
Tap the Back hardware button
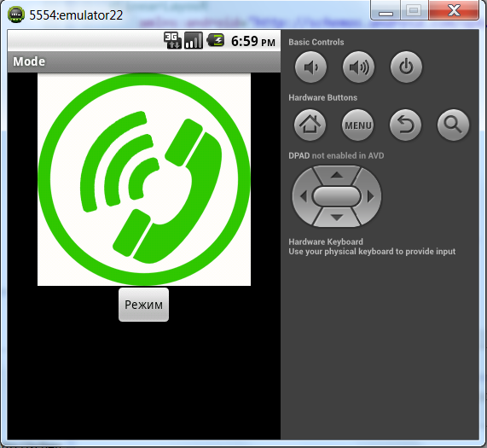coord(405,125)
